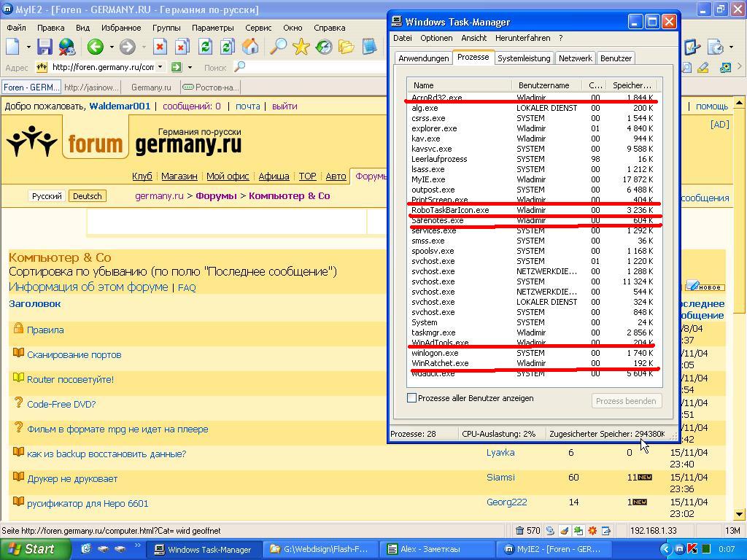Expand the address bar URL dropdown
Screen dimensions: 747x560
pyautogui.click(x=160, y=67)
